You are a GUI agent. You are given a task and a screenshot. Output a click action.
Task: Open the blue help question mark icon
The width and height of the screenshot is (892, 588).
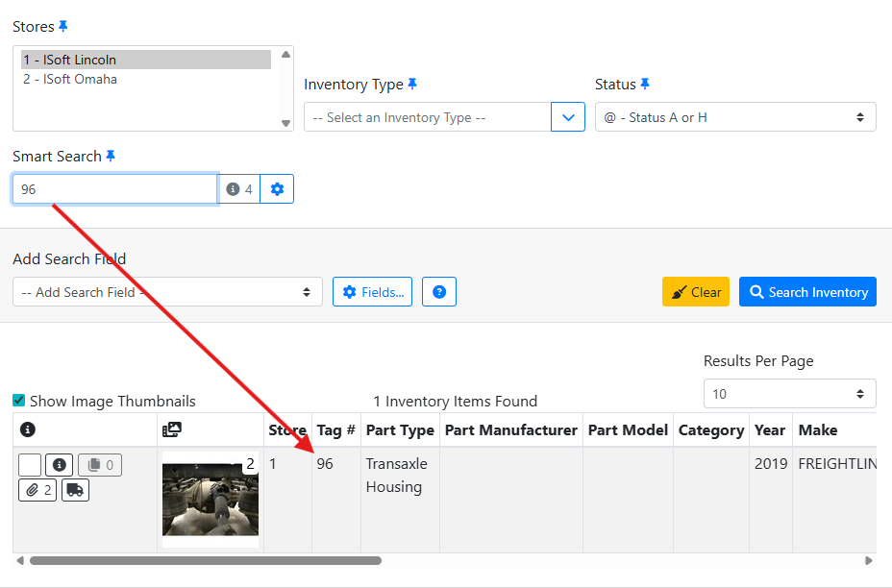(439, 292)
